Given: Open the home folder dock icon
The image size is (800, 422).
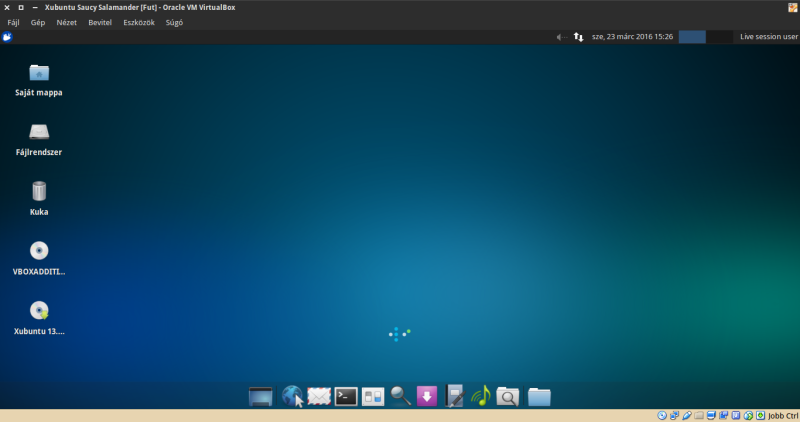Looking at the screenshot, I should pyautogui.click(x=539, y=396).
